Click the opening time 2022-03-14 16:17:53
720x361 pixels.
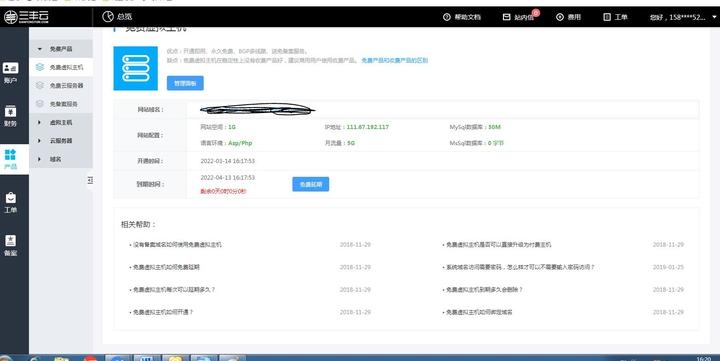tap(227, 161)
